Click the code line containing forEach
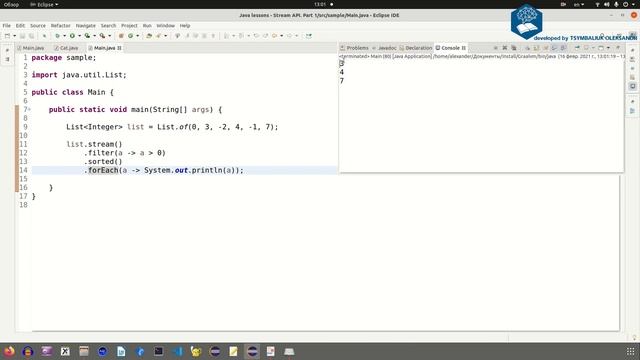640x360 pixels. (x=184, y=170)
